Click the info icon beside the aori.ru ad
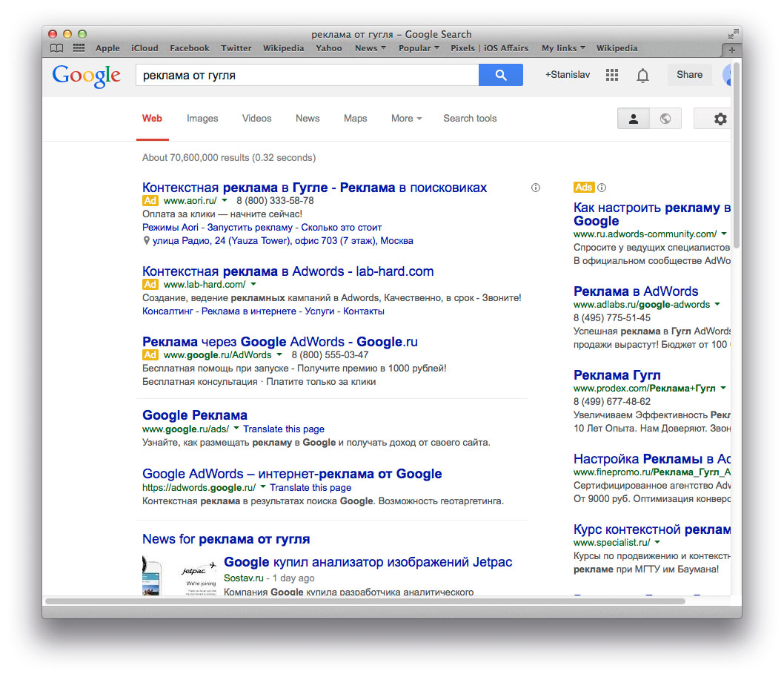 click(536, 188)
